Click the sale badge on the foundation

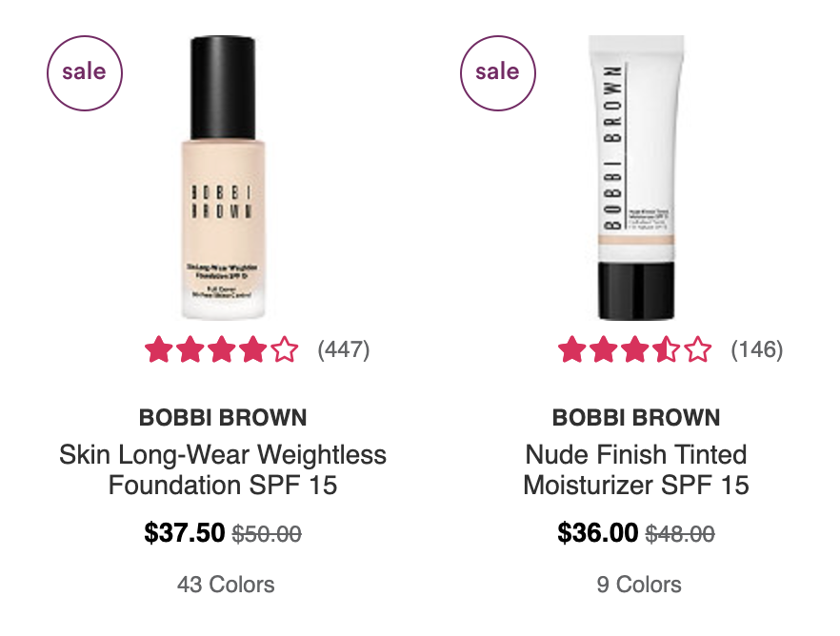[85, 73]
